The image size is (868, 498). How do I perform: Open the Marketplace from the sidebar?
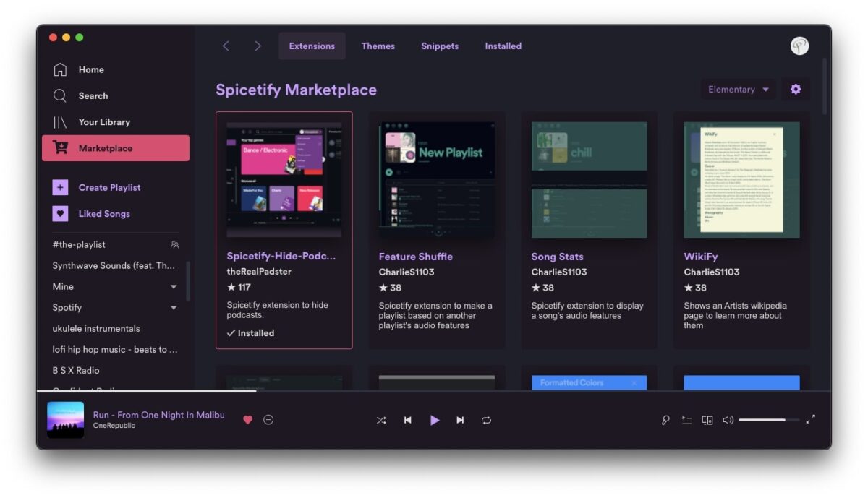[104, 147]
